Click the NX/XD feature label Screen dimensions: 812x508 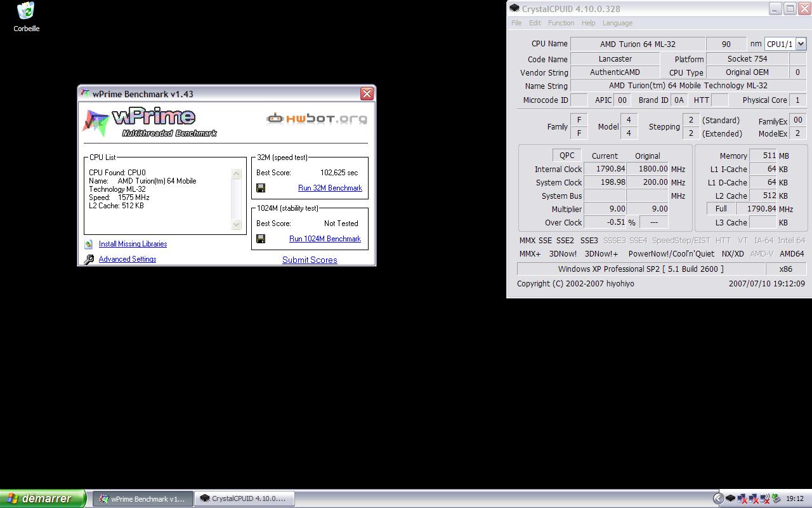tap(733, 254)
